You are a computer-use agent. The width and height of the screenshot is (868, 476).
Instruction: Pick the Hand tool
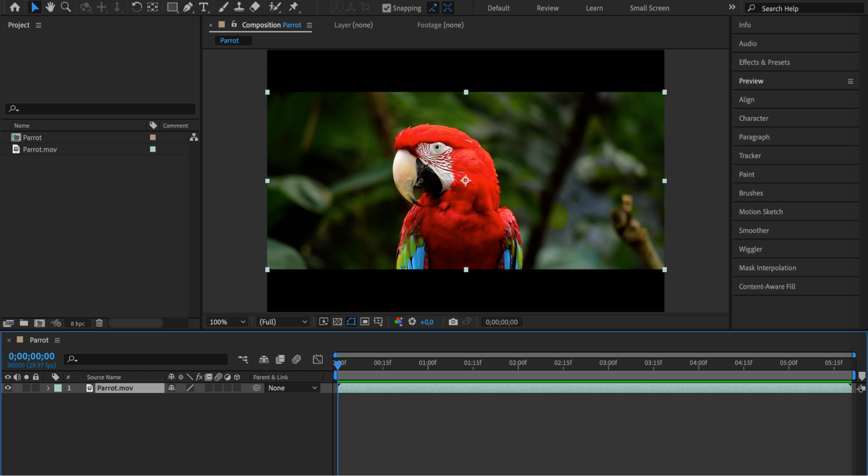50,7
